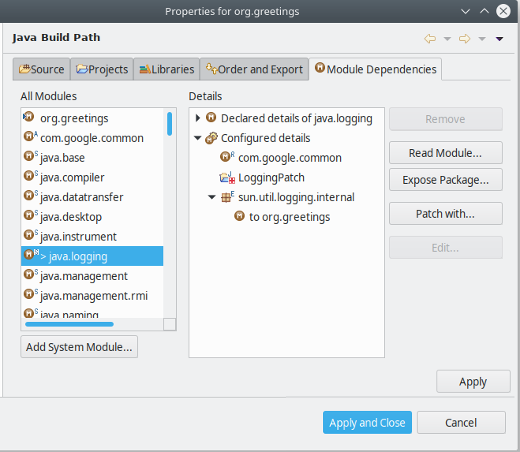Viewport: 520px width, 452px height.
Task: Select the Module Dependencies tab
Action: (376, 69)
